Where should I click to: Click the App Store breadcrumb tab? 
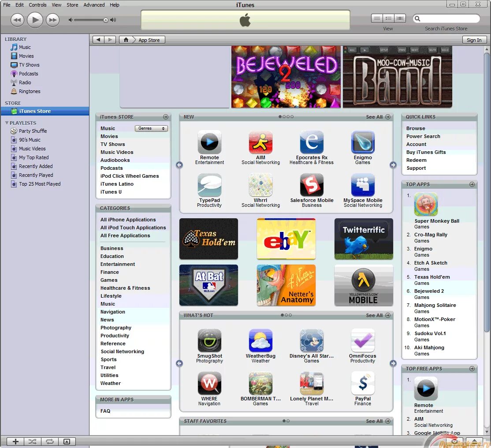click(149, 39)
